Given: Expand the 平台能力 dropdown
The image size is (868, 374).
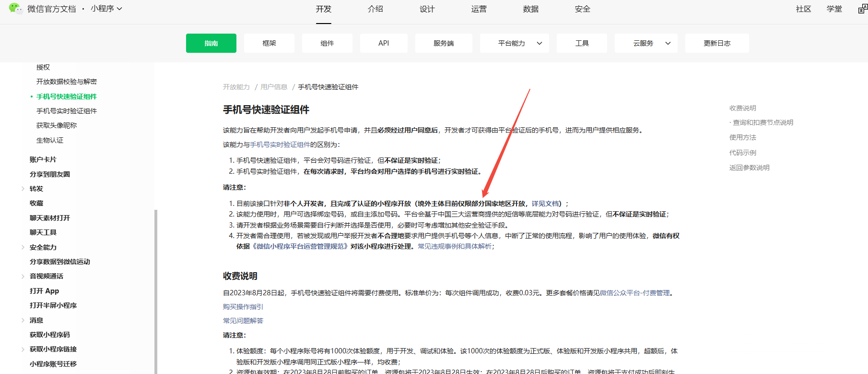Looking at the screenshot, I should [x=515, y=43].
